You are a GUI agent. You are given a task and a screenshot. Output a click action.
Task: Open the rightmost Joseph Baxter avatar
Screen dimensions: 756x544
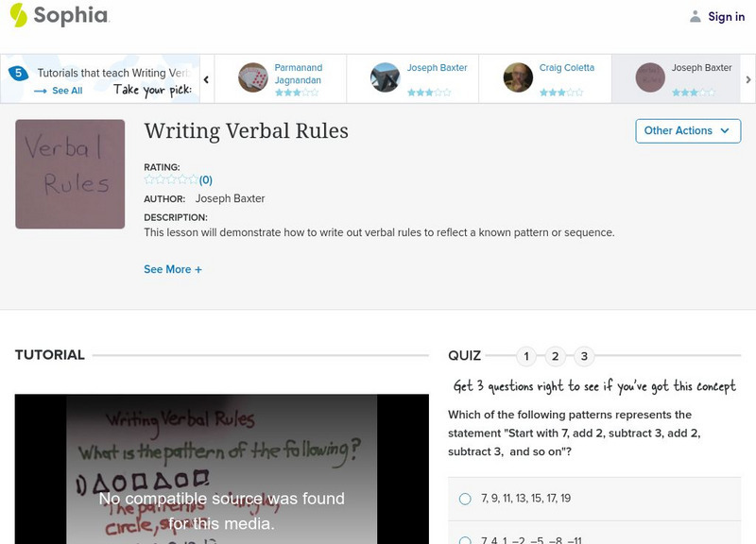(x=648, y=77)
